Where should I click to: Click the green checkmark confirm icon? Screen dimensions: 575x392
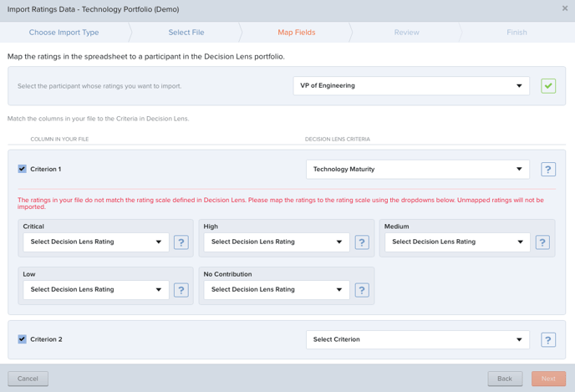[x=547, y=86]
